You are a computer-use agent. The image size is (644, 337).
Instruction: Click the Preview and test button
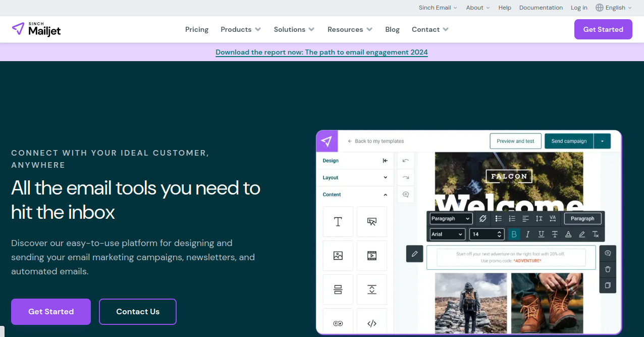pos(515,141)
